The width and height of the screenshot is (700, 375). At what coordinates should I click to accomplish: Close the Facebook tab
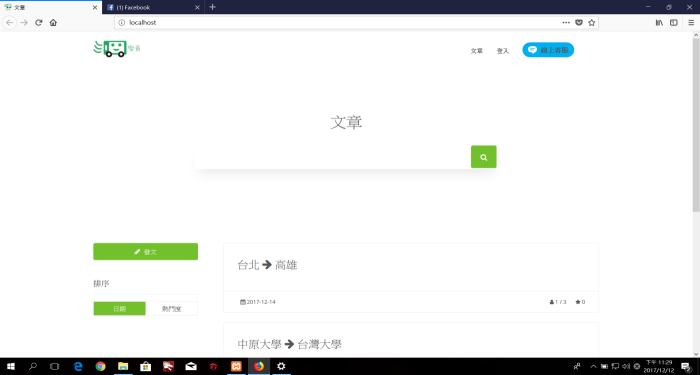(x=197, y=7)
